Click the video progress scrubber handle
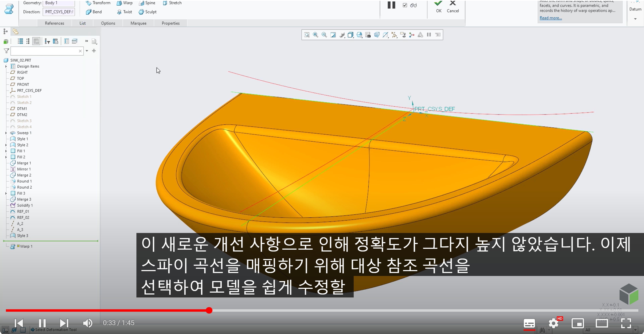Screen dimensions: 644x334 tap(209, 310)
